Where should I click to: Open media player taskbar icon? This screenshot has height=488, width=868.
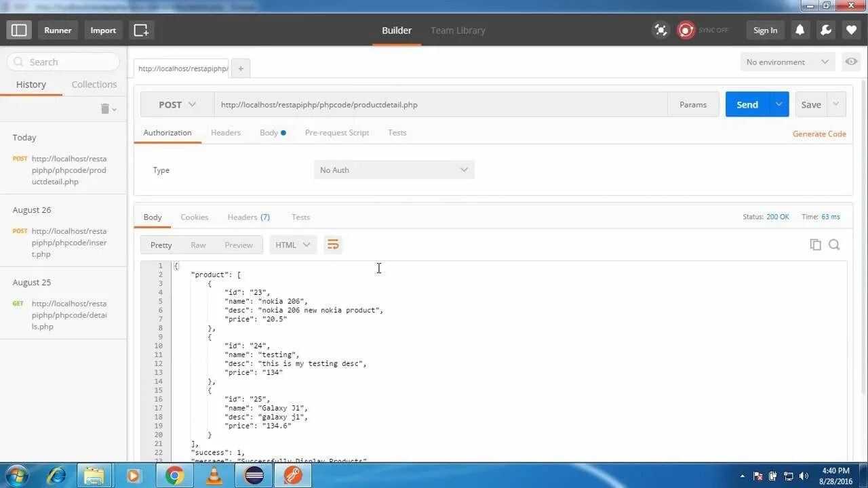point(134,475)
